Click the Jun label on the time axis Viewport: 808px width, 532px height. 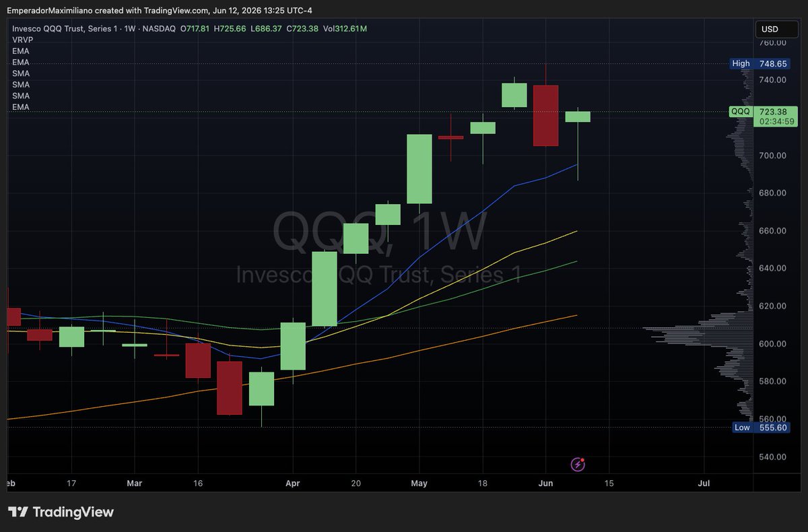[546, 484]
